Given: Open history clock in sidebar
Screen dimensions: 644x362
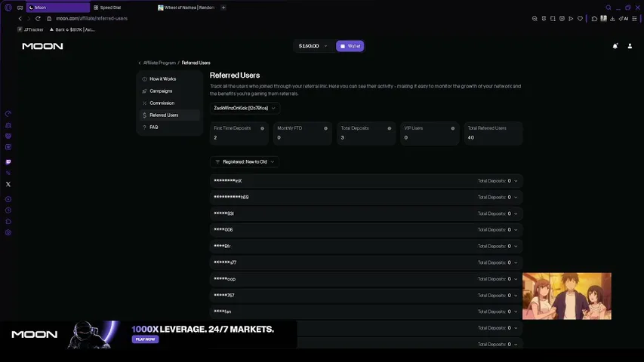Looking at the screenshot, I should point(8,210).
